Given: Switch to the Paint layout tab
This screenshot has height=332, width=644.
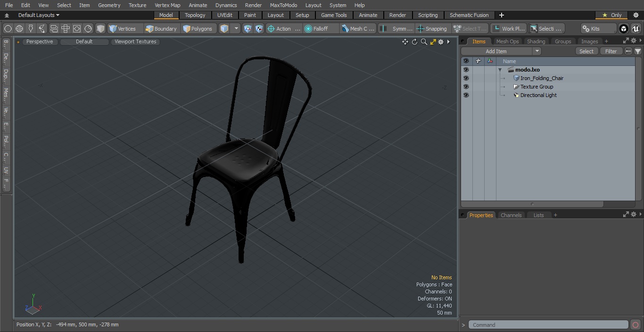Looking at the screenshot, I should (x=250, y=15).
